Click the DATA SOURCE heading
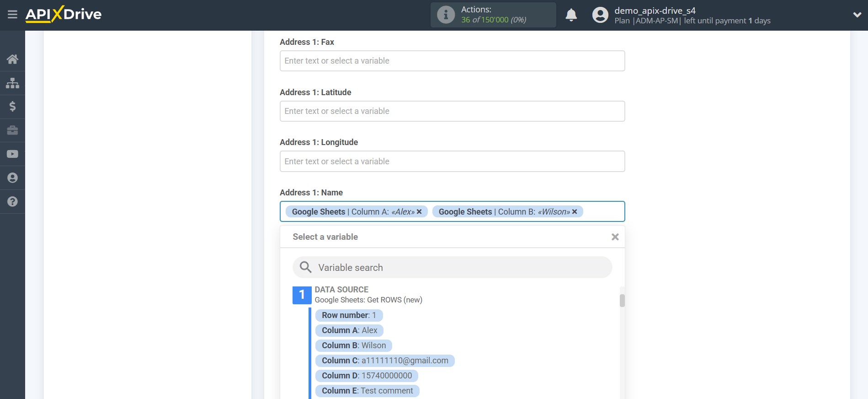This screenshot has height=399, width=868. pos(341,290)
